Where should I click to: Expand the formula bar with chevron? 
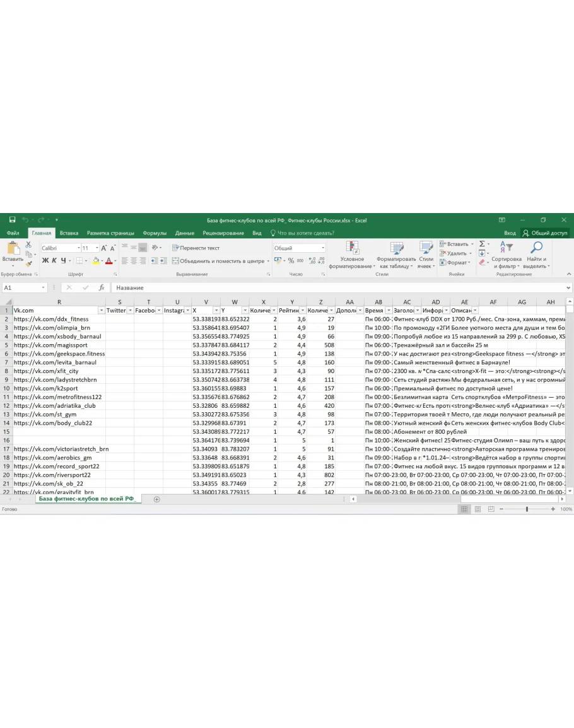(x=568, y=287)
